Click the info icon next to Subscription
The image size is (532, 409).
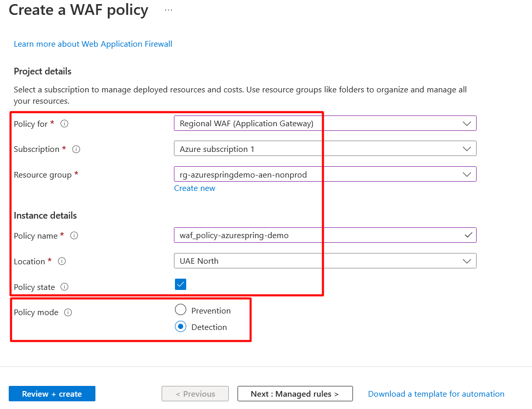coord(76,149)
